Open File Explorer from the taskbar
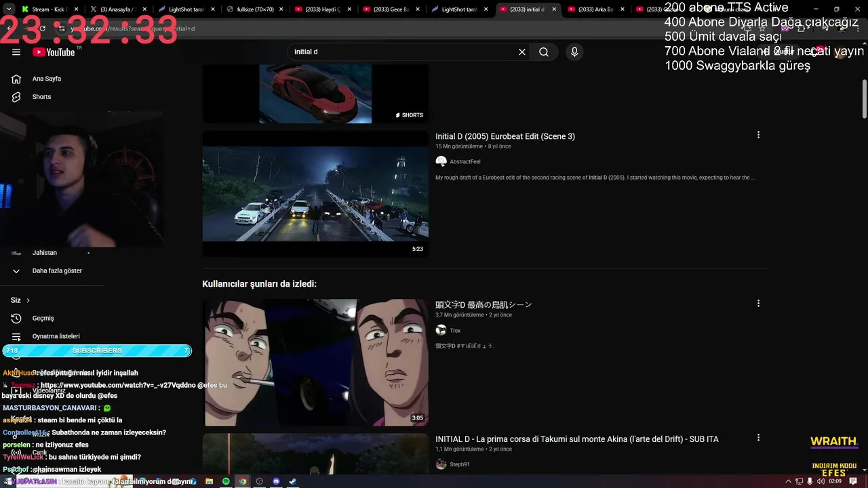The height and width of the screenshot is (488, 868). pos(210,481)
